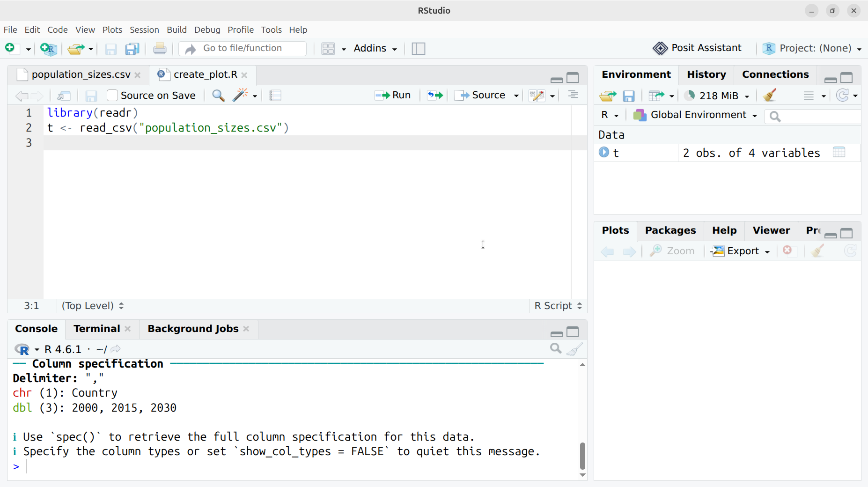Re-run the previous code region icon
The width and height of the screenshot is (868, 487).
tap(435, 96)
